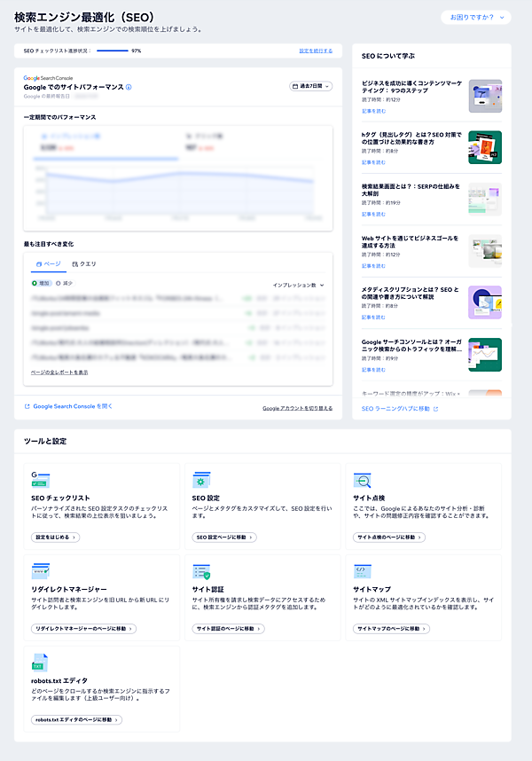The width and height of the screenshot is (532, 761).
Task: Open the hタグ article thumbnail
Action: pyautogui.click(x=484, y=147)
